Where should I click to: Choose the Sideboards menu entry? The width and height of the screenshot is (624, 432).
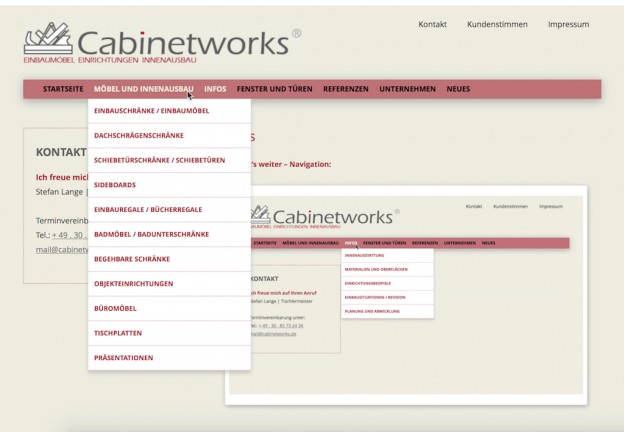115,185
